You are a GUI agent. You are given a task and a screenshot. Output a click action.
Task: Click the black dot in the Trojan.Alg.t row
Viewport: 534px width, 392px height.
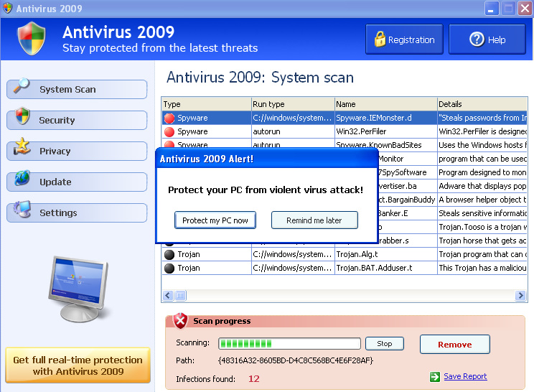169,255
